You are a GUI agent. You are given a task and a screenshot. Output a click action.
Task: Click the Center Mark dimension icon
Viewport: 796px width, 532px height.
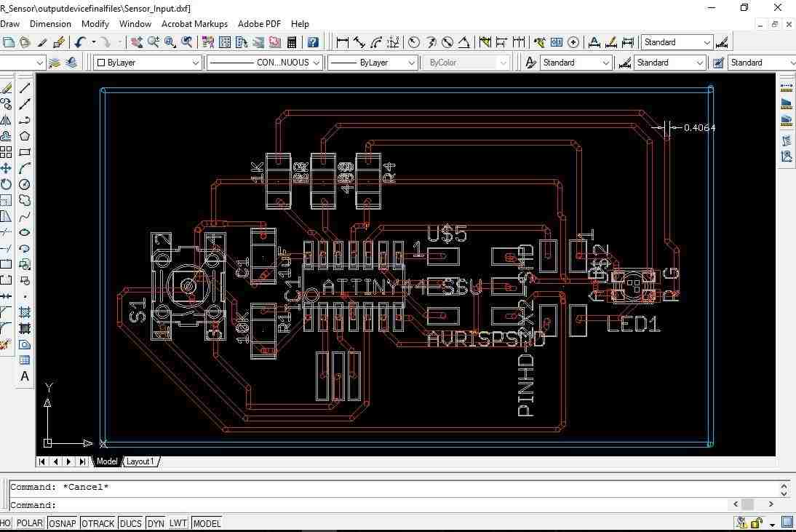tap(573, 42)
